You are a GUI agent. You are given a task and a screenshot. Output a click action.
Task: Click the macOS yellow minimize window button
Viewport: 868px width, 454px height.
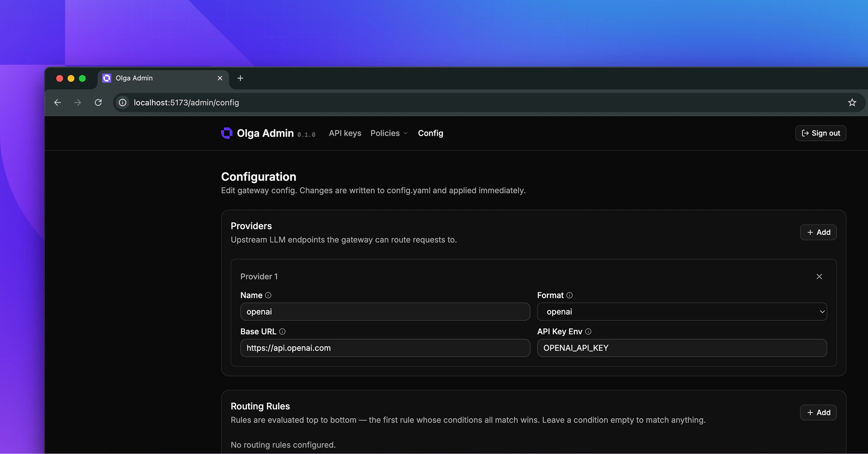(71, 78)
